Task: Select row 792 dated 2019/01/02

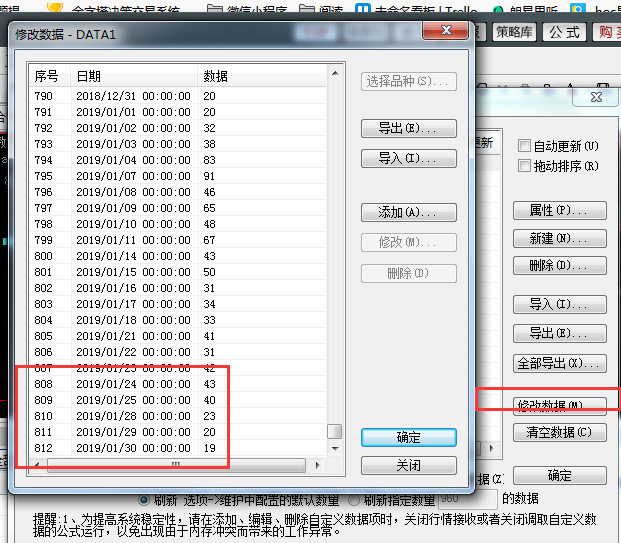Action: 178,128
